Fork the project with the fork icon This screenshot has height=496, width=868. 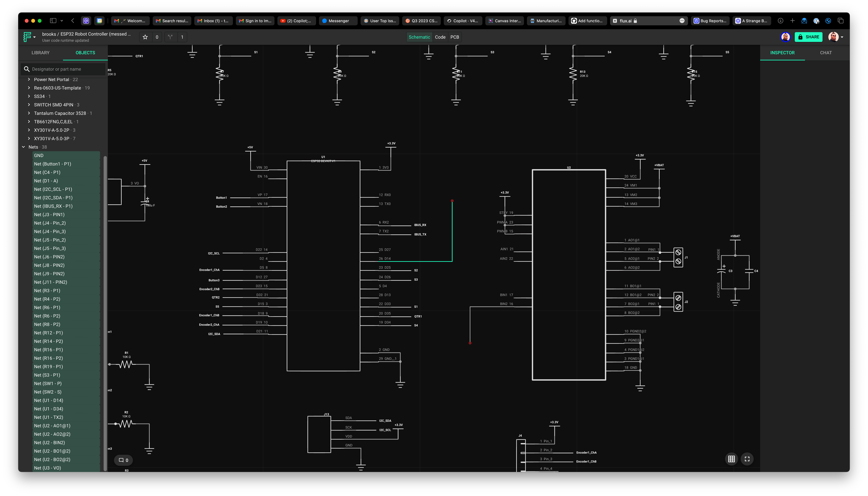tap(170, 37)
